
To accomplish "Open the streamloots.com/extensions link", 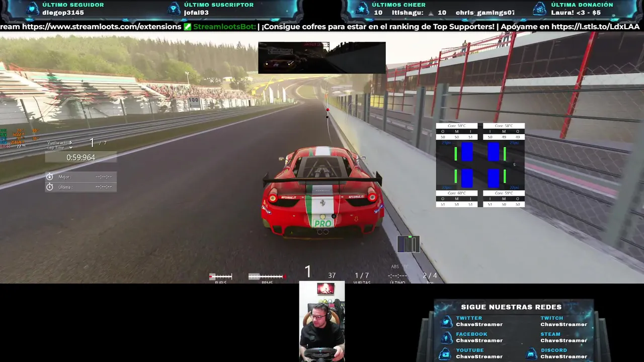I will tap(102, 27).
